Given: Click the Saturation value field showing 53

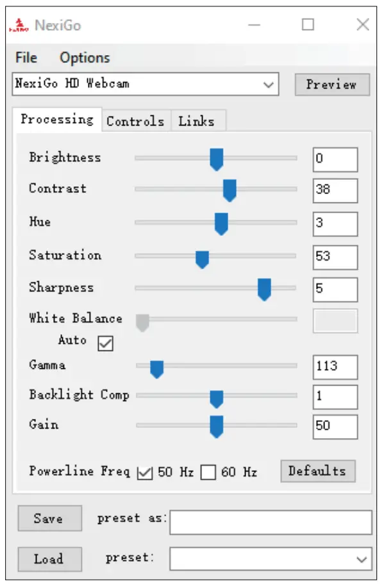Looking at the screenshot, I should pyautogui.click(x=335, y=256).
